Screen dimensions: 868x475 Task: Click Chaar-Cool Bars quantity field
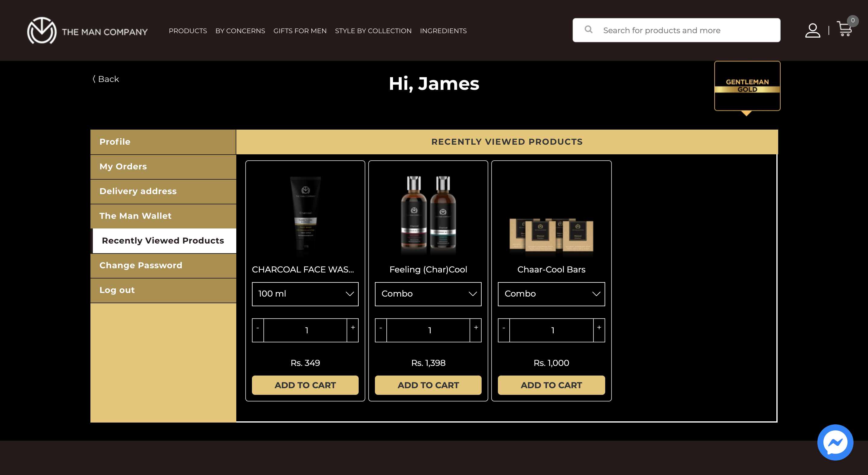pos(551,330)
